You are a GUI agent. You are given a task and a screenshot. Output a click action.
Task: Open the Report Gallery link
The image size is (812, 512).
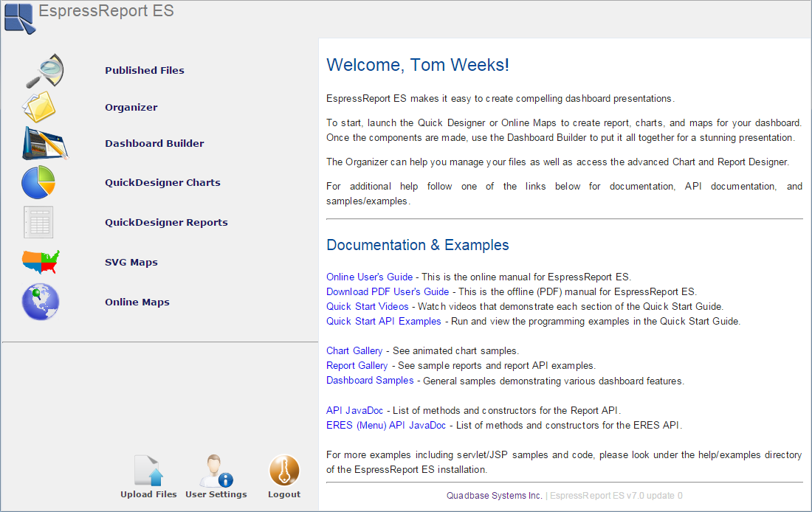[357, 365]
